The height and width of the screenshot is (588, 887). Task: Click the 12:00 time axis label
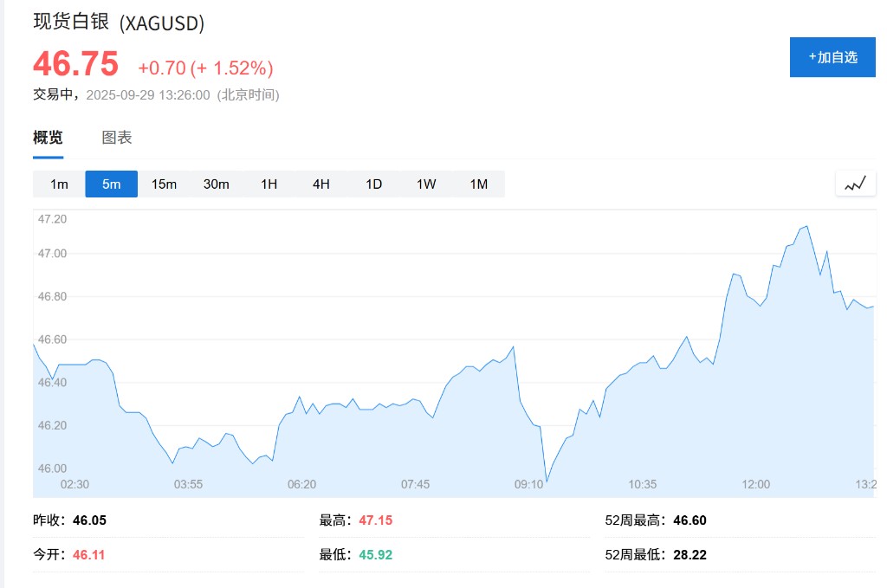coord(755,484)
